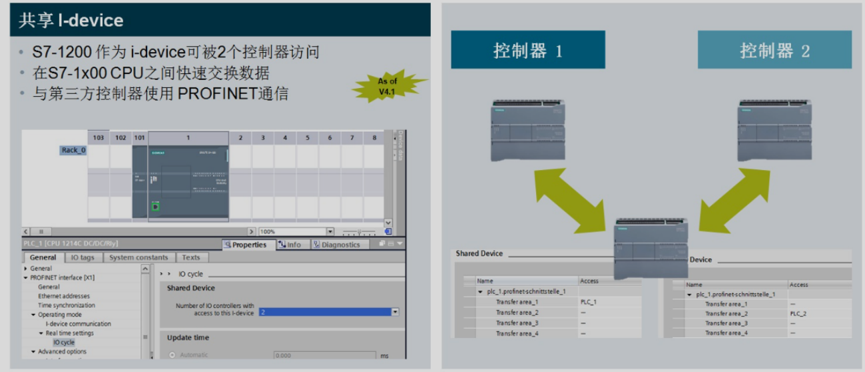Click the blue zoom-to-fit icon beside slider

[388, 232]
